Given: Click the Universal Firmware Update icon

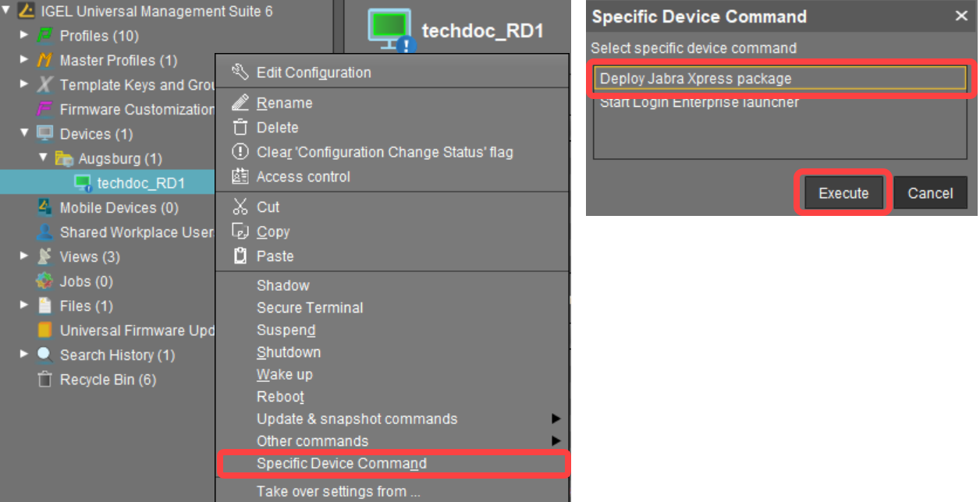Looking at the screenshot, I should 45,331.
